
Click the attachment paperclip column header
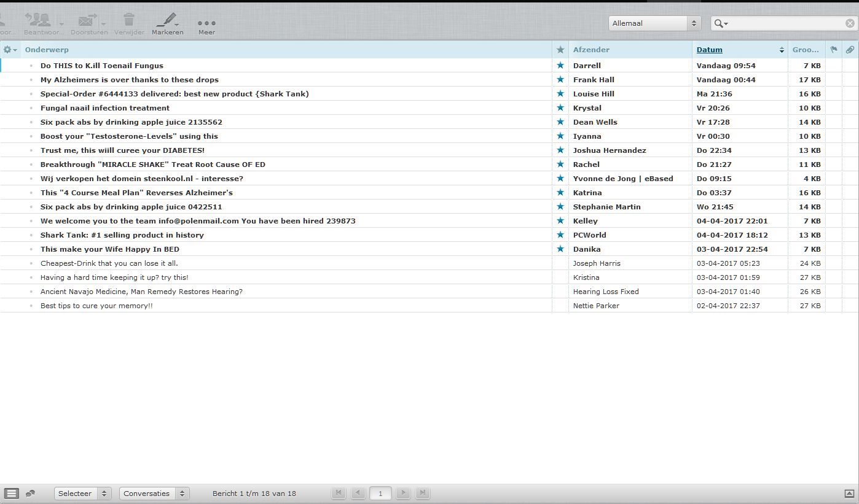click(x=850, y=50)
